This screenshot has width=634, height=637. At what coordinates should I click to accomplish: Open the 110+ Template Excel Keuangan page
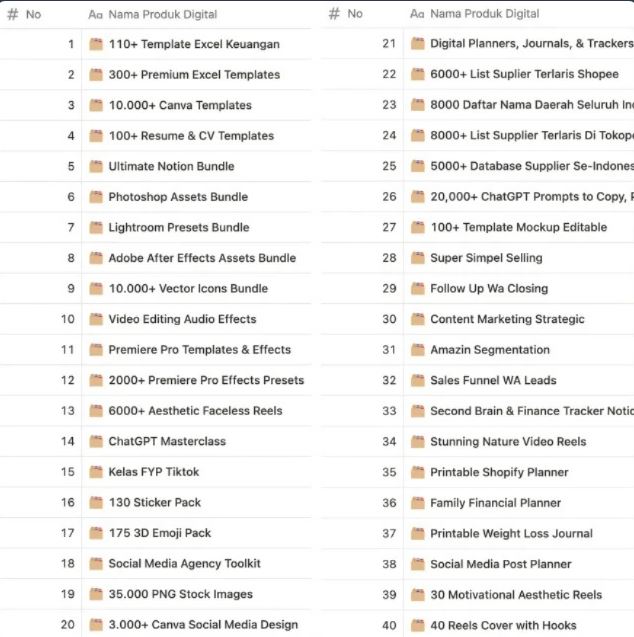point(194,44)
